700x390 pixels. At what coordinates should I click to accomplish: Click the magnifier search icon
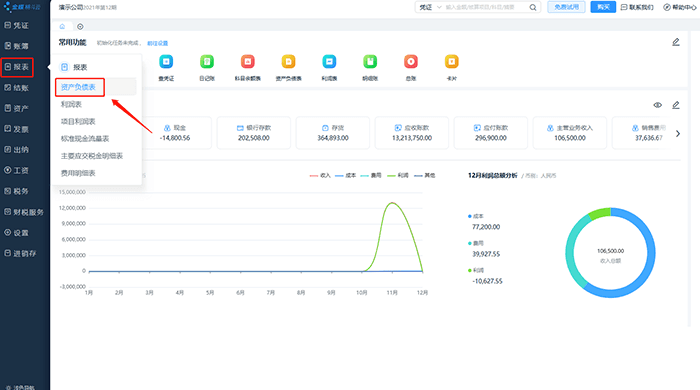(x=533, y=7)
